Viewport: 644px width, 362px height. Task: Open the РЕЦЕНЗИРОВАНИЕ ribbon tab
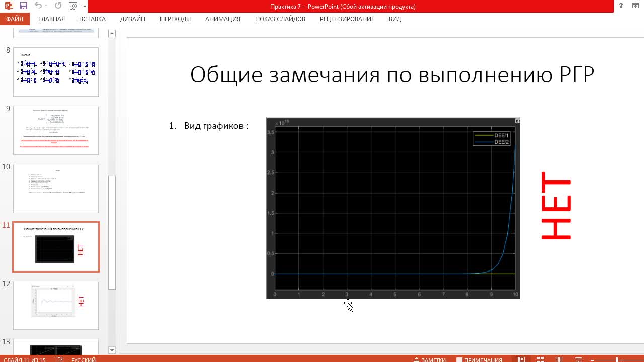347,19
